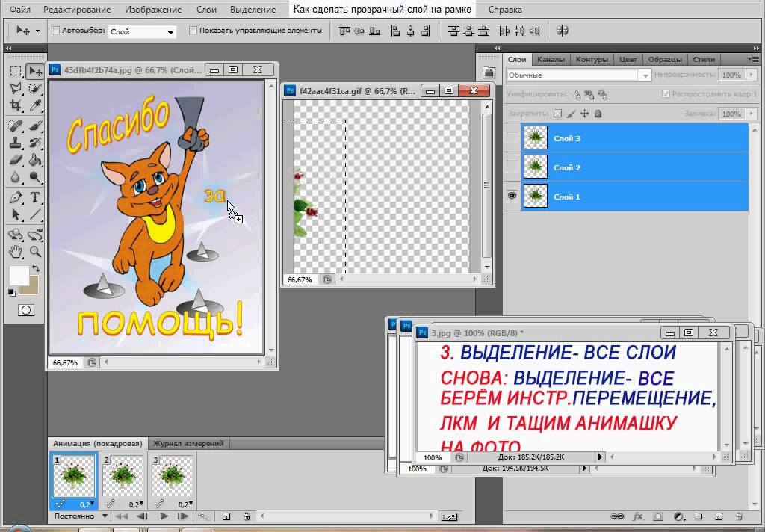Viewport: 765px width, 532px height.
Task: Select the Clone Stamp tool
Action: pos(16,143)
